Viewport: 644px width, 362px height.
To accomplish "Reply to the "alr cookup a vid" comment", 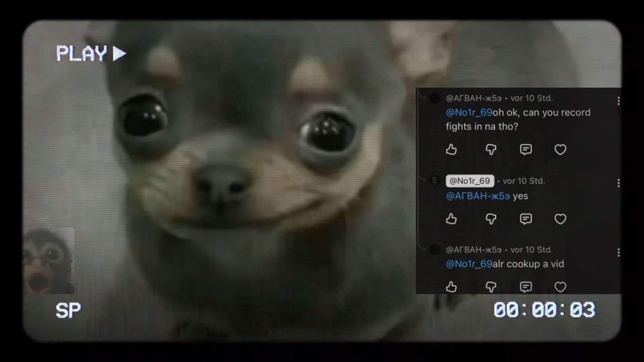I will (526, 287).
